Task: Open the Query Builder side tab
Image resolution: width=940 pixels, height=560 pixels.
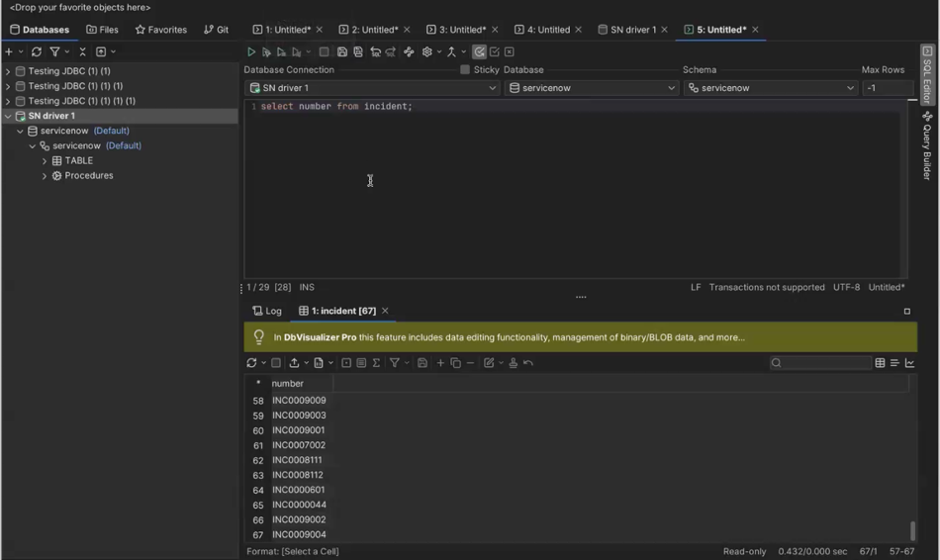Action: click(x=927, y=145)
